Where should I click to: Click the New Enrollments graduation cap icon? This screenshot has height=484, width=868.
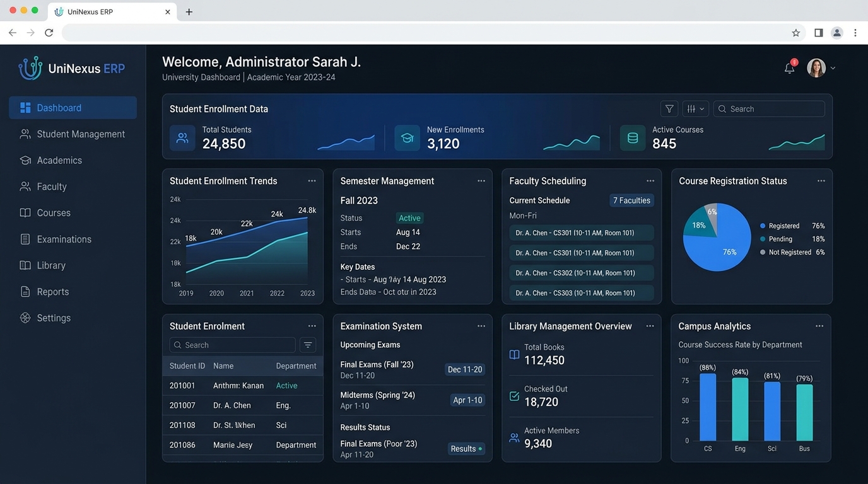click(x=408, y=138)
